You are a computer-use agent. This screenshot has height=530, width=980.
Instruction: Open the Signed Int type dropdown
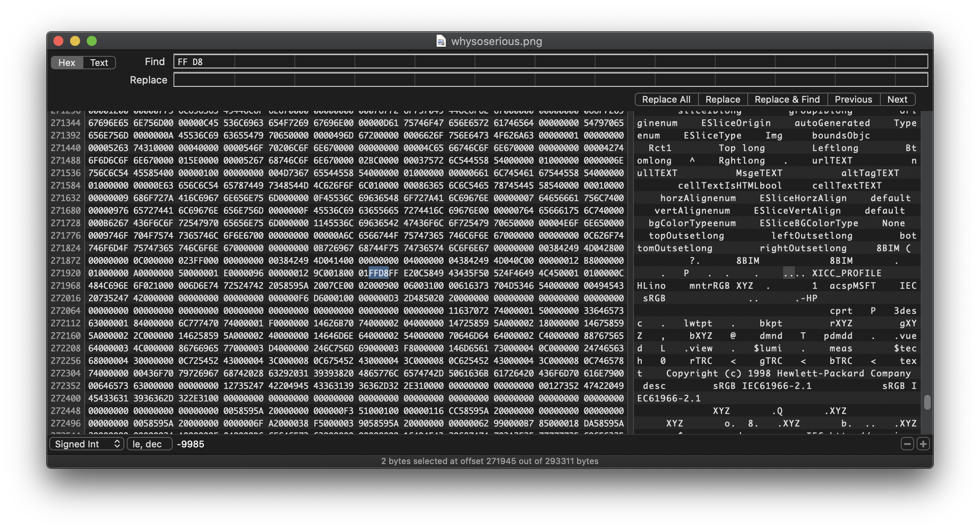[87, 444]
